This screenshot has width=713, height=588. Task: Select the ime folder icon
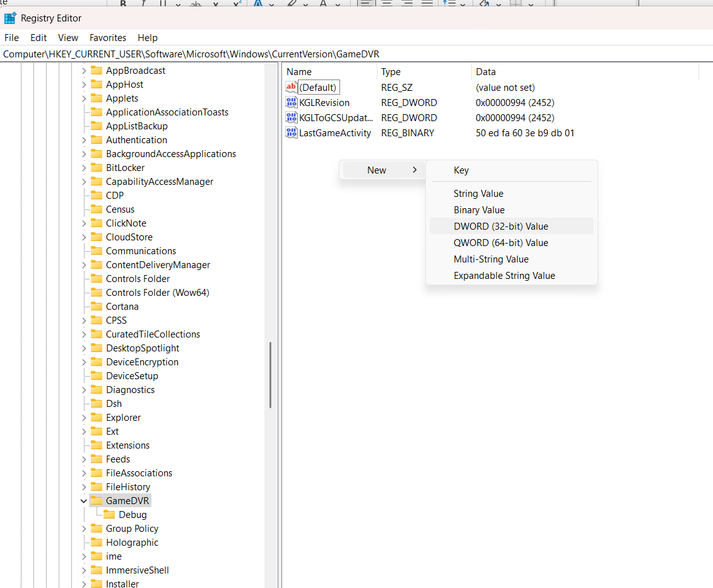point(97,556)
